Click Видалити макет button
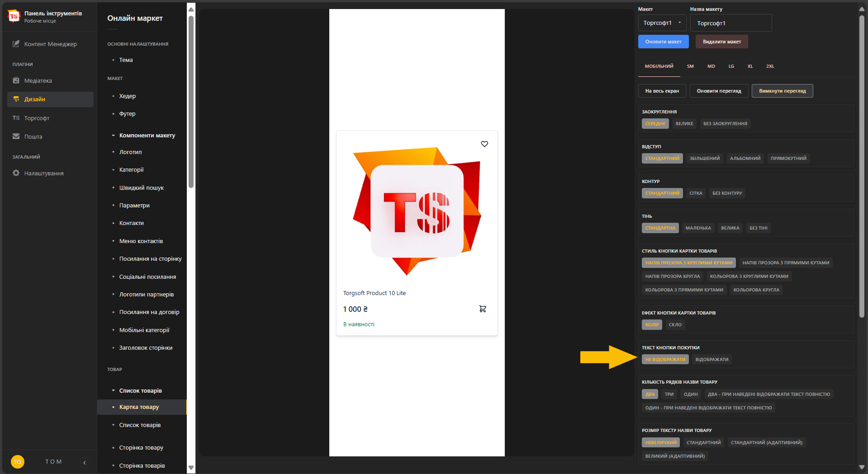 [x=721, y=42]
